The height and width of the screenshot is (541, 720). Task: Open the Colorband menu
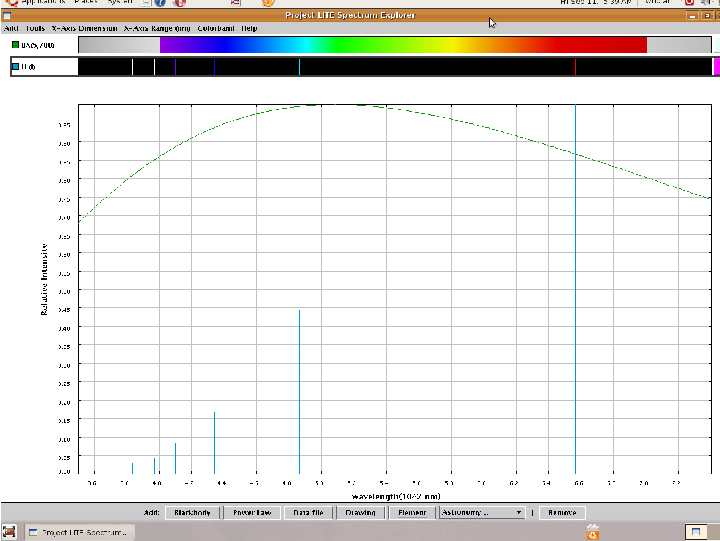[x=215, y=28]
